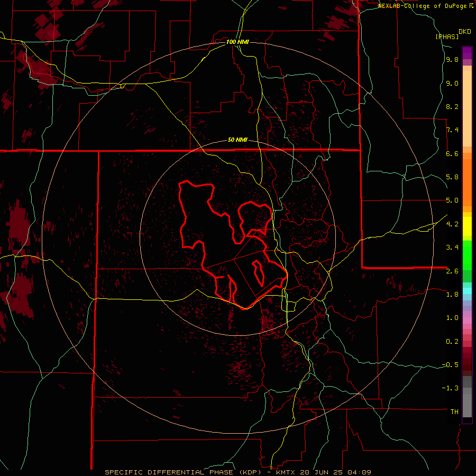Click the 3.4 value on the legend

[x=452, y=248]
